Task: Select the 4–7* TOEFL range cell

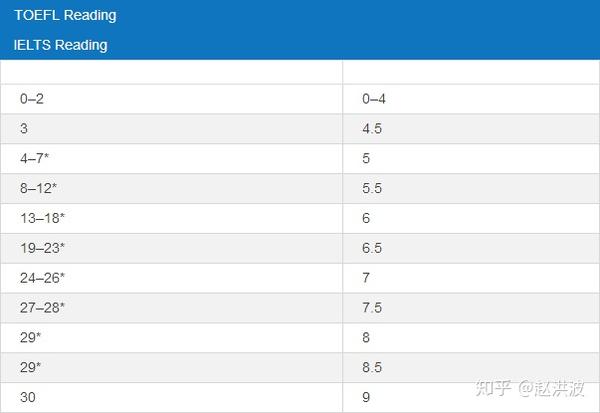Action: [171, 158]
